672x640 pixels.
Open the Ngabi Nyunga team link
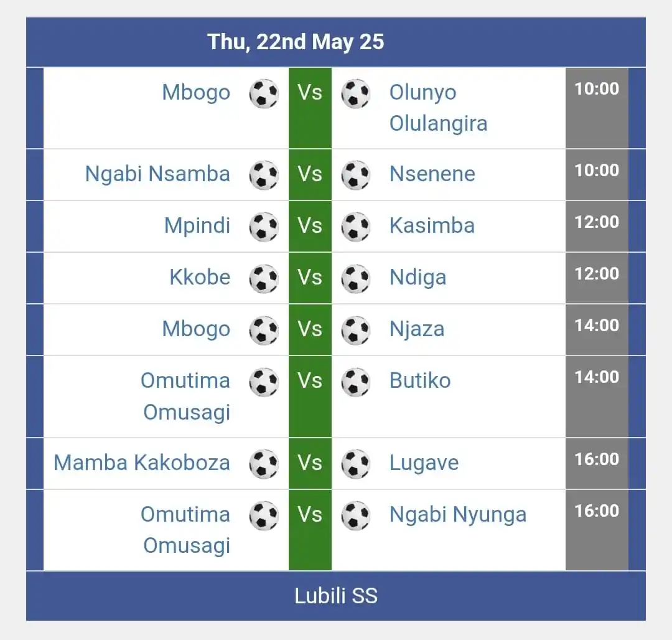(458, 515)
